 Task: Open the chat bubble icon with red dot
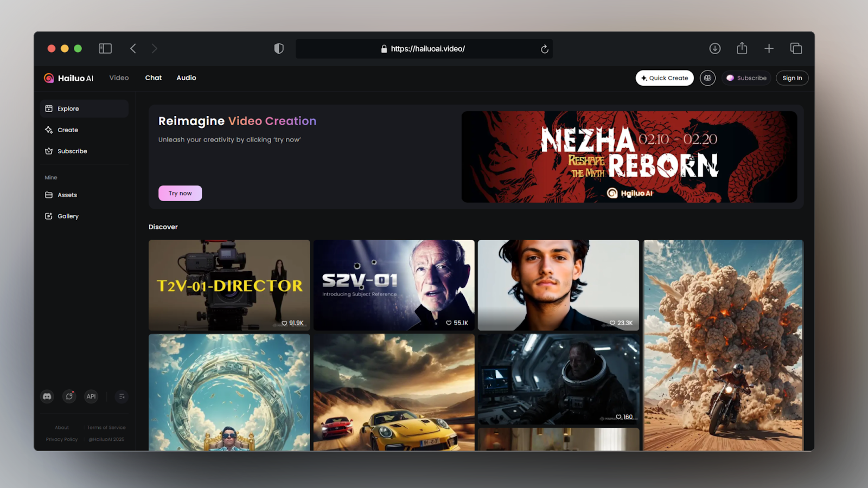click(x=69, y=396)
